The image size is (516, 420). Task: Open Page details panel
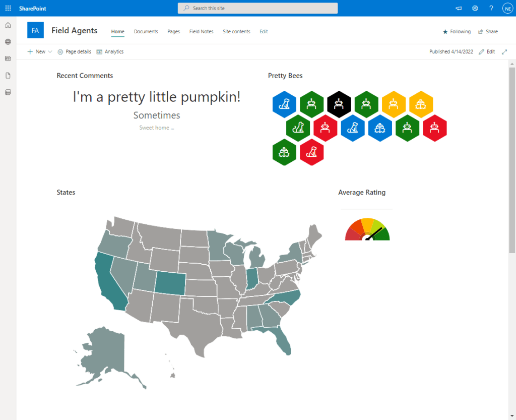tap(75, 52)
